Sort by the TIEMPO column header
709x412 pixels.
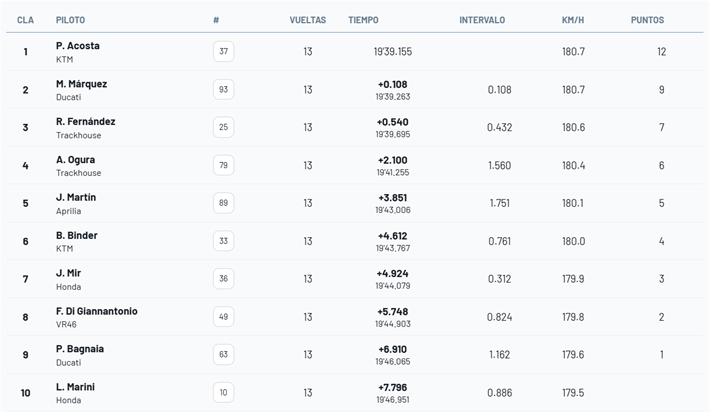pyautogui.click(x=363, y=20)
